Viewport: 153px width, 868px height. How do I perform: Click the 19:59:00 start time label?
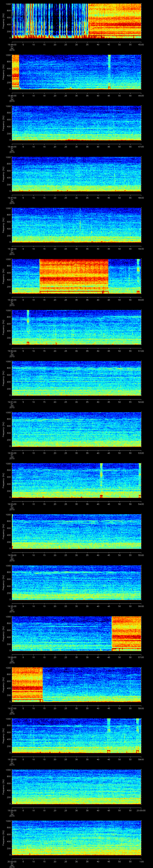pos(12,810)
